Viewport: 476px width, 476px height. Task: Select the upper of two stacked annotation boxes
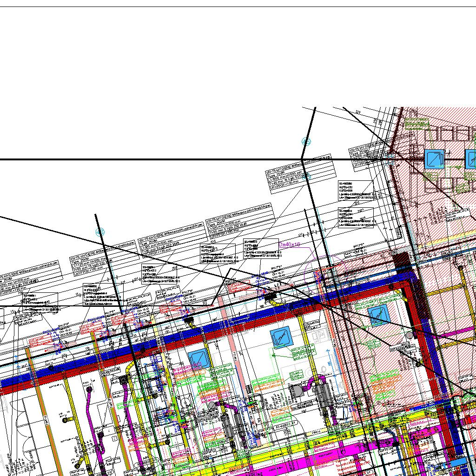356,190
